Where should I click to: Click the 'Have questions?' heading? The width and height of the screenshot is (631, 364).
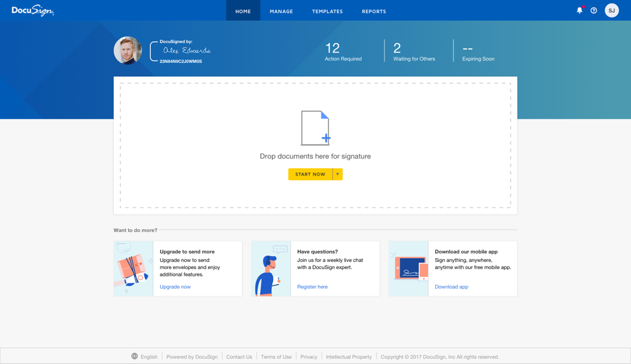point(317,252)
